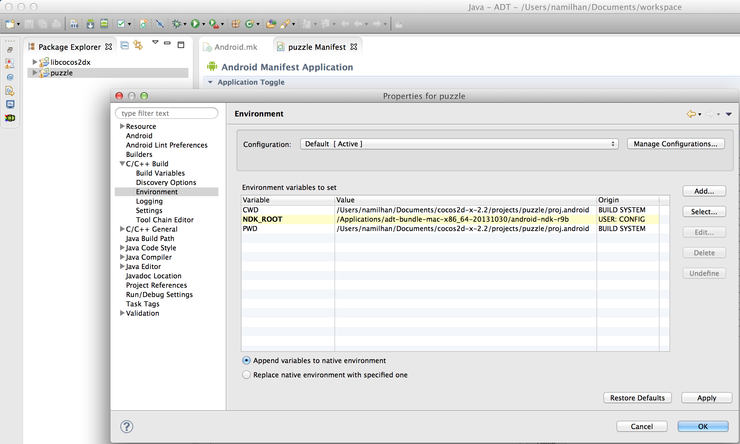Click the New wizard toolbar icon
Viewport: 740px width, 444px height.
coord(9,24)
